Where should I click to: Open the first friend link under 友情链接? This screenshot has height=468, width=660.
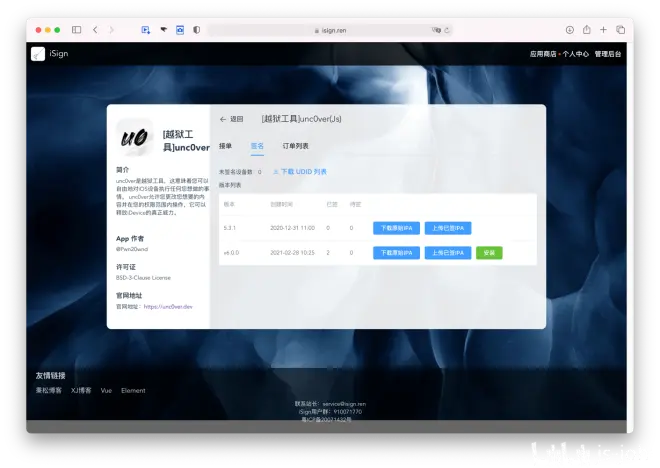point(49,391)
